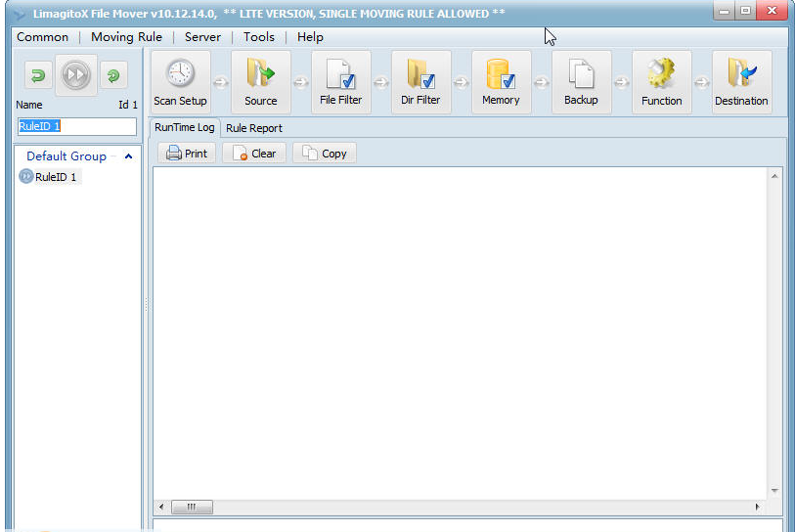Screen dimensions: 795x532
Task: Close the LimagitoX File Mover window
Action: [772, 11]
